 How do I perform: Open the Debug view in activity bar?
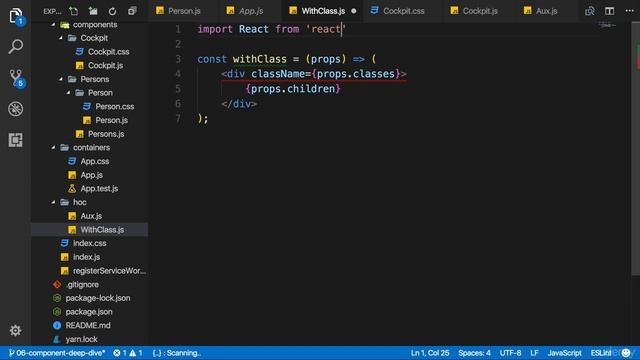(16, 109)
